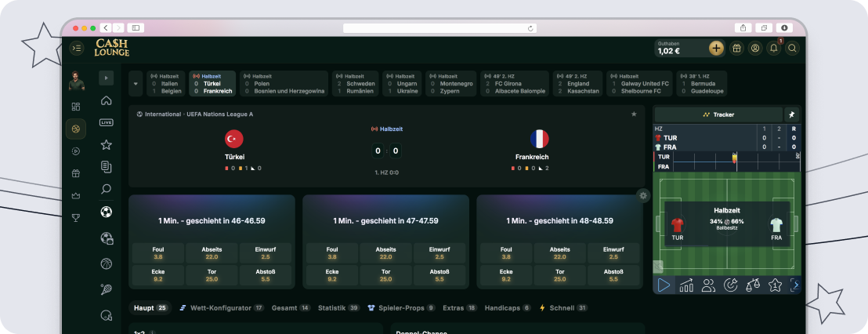868x334 pixels.
Task: Select FC Girona vs Albacete Balompie match
Action: (514, 84)
